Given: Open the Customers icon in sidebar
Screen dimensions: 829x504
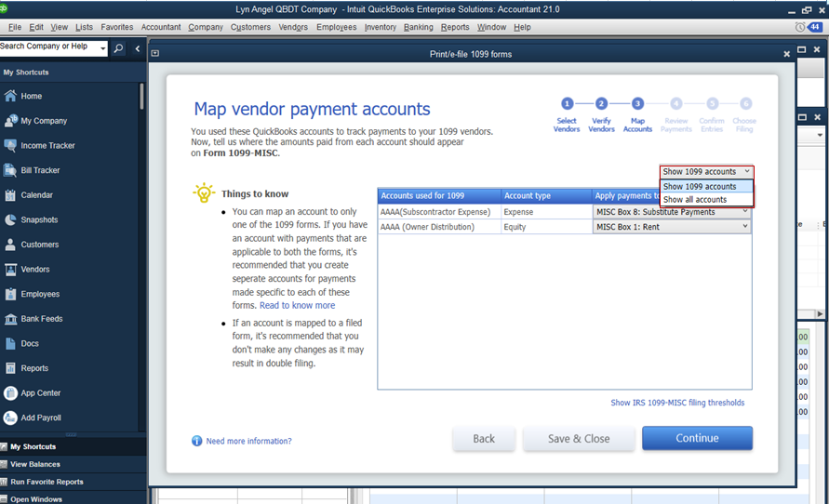Looking at the screenshot, I should click(10, 245).
